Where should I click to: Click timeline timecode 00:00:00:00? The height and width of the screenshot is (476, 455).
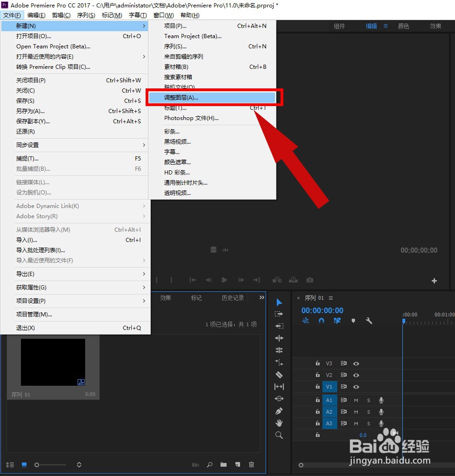pyautogui.click(x=322, y=310)
